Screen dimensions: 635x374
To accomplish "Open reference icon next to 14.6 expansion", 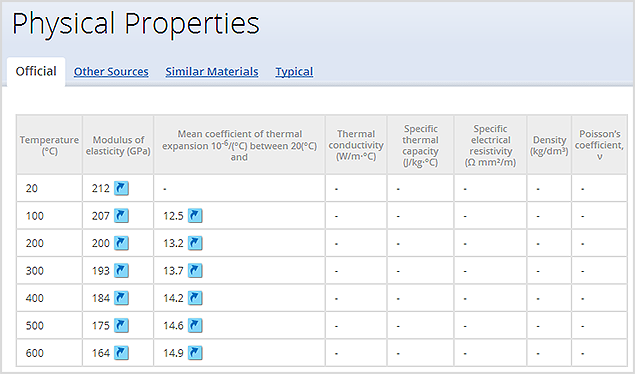I will (195, 325).
